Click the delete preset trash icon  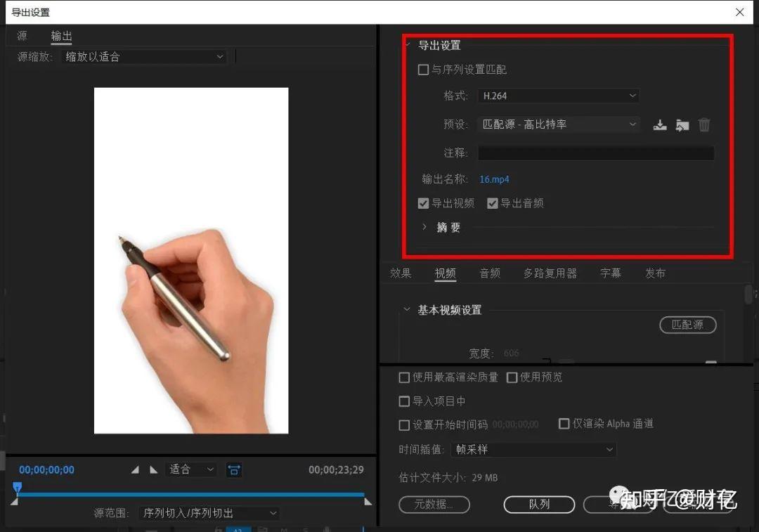[704, 125]
